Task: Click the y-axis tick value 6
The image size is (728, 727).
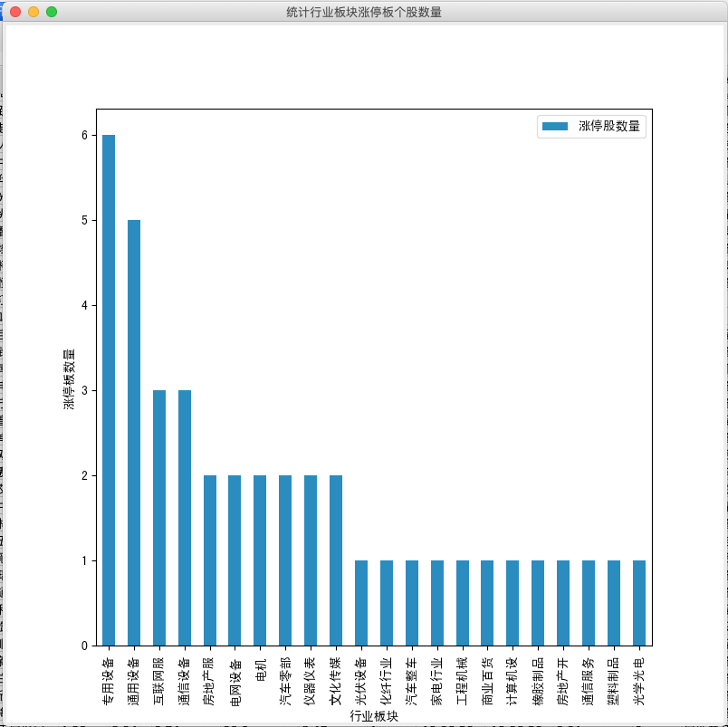Action: (84, 135)
